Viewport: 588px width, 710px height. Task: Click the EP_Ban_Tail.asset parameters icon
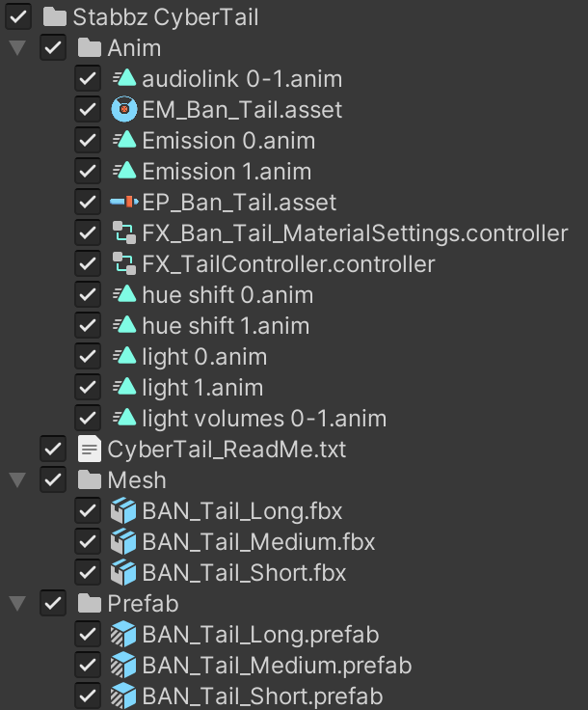click(x=124, y=203)
